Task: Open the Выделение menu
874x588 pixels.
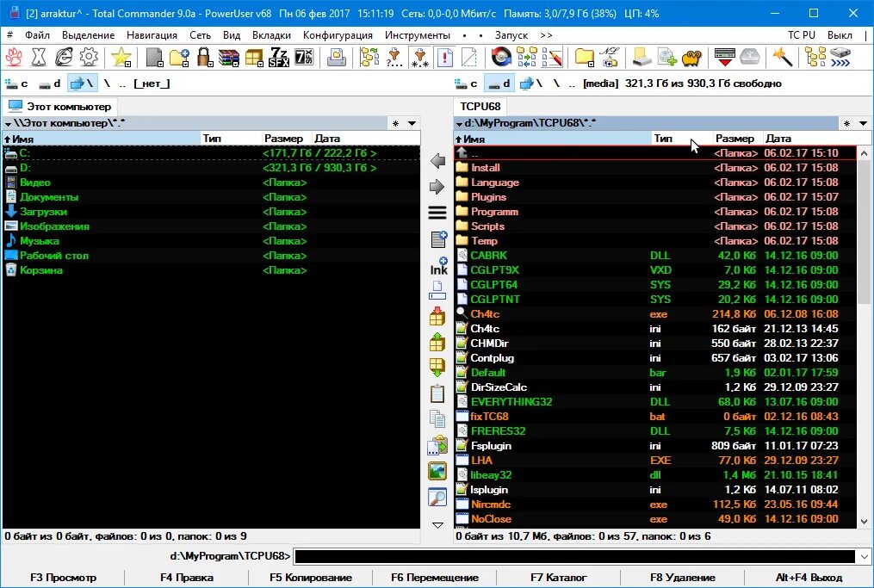Action: click(x=88, y=35)
